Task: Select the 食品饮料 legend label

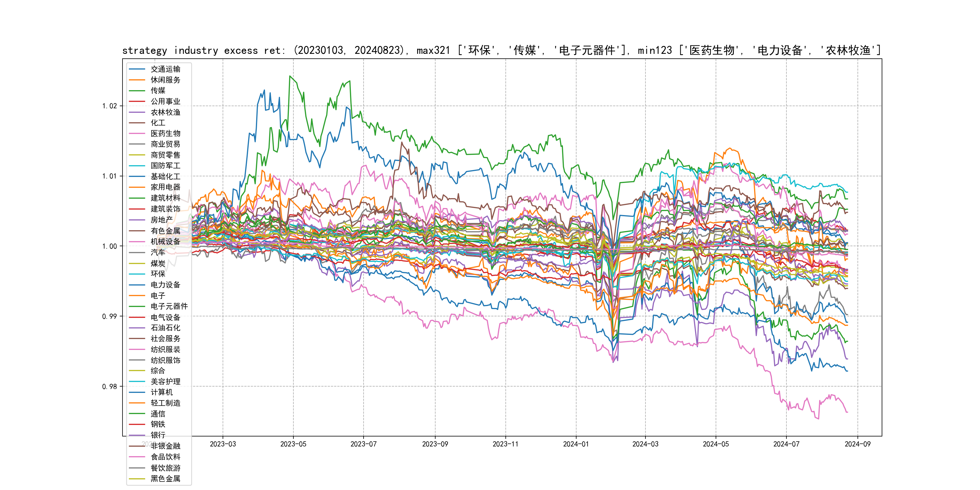Action: (165, 457)
